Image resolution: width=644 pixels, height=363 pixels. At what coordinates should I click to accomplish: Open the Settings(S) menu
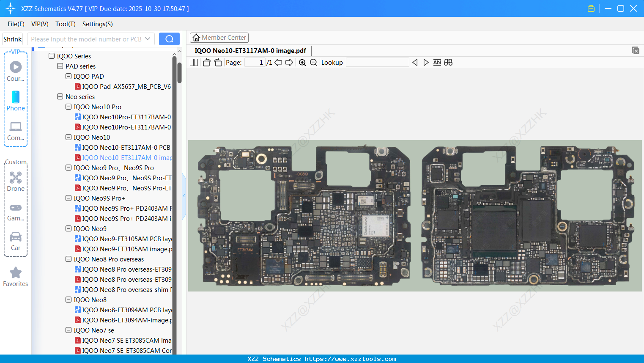click(98, 24)
